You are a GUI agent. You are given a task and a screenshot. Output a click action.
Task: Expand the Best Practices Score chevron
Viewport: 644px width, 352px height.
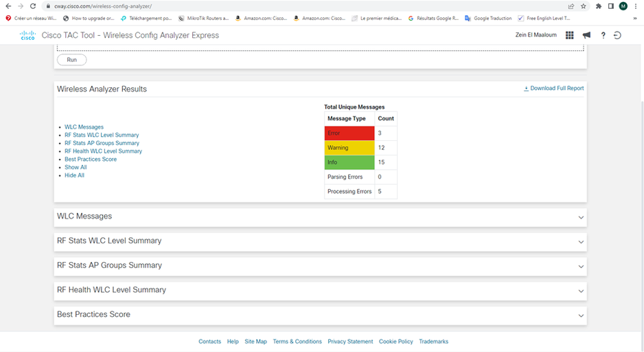coord(581,316)
